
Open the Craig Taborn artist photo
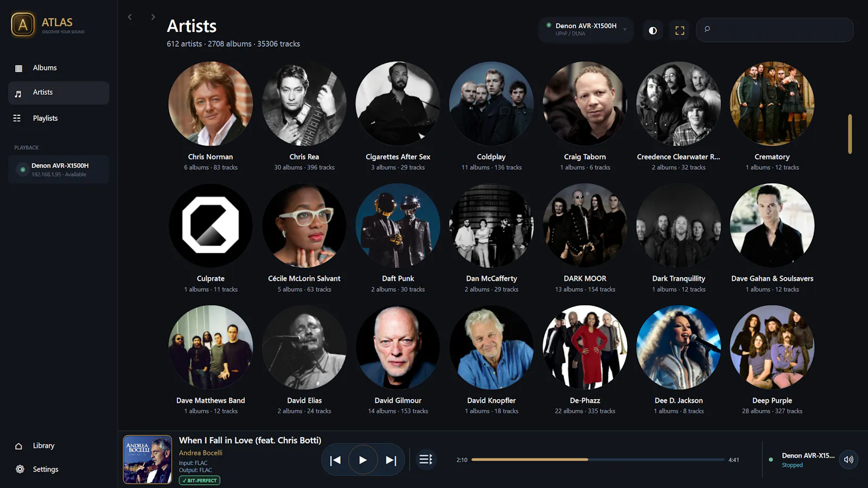pos(585,104)
